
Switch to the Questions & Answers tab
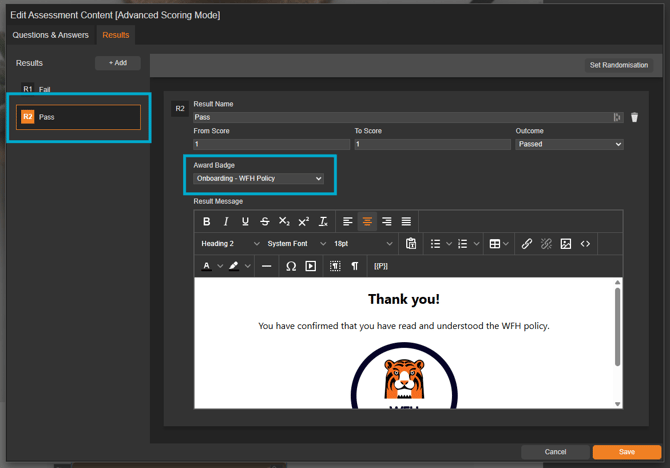[50, 35]
